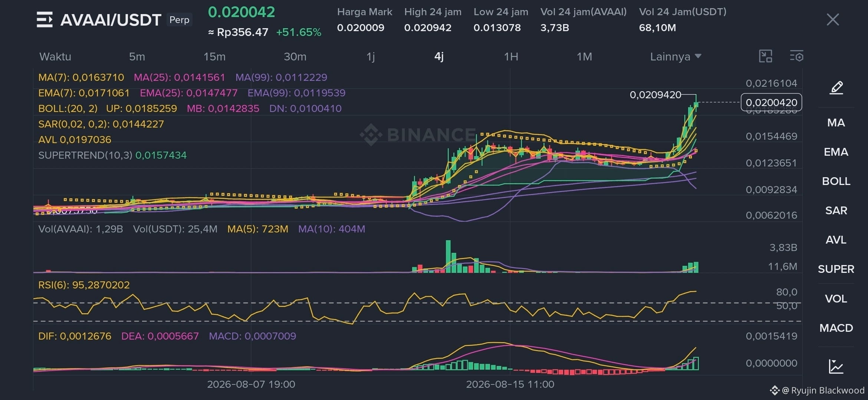Click the DIF: 0,0012676 label
The image size is (868, 400).
75,336
